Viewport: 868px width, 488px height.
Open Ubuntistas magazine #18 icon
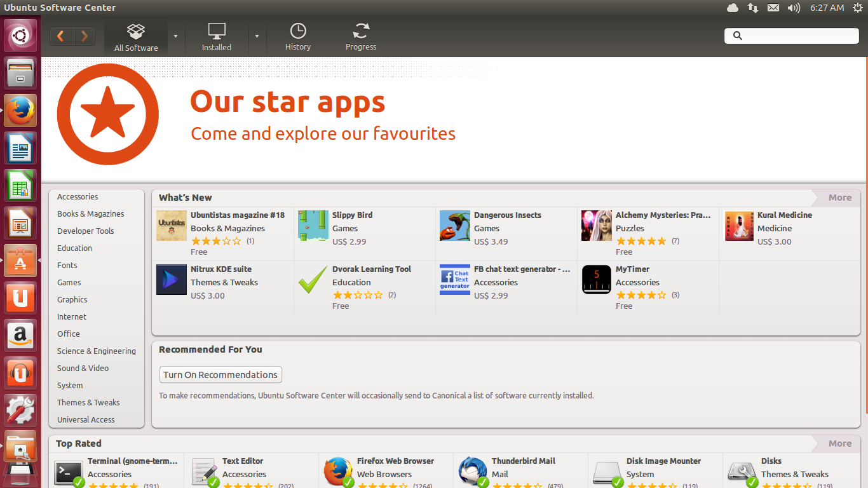[172, 226]
